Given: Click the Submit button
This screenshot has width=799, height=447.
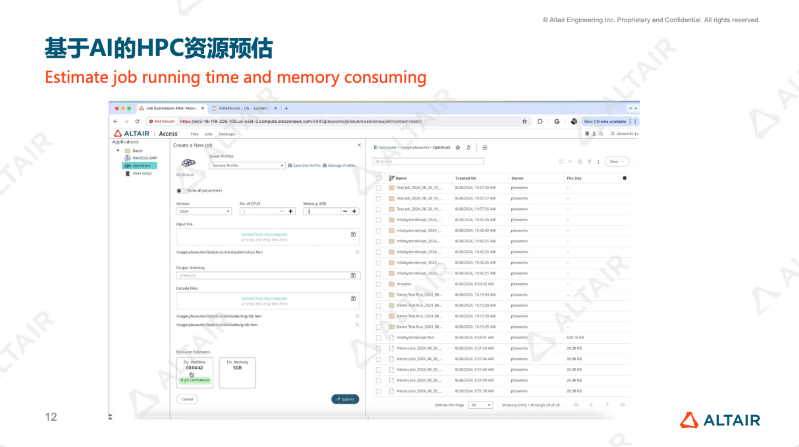Looking at the screenshot, I should coord(345,399).
